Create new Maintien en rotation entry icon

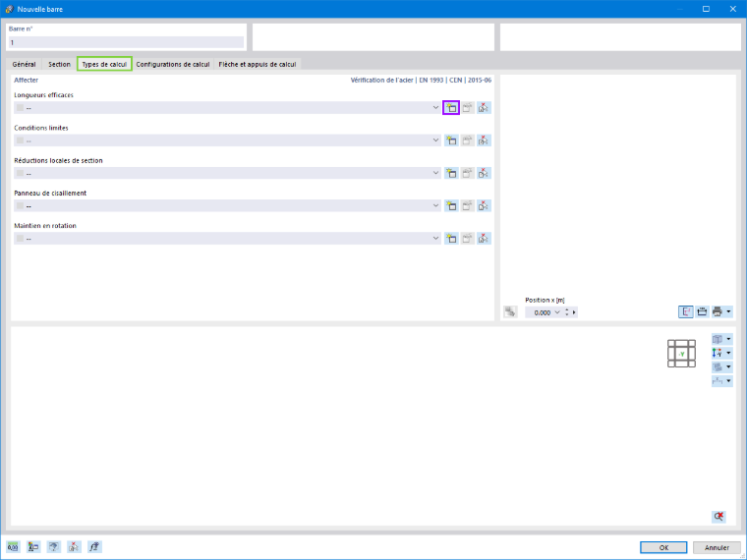coord(451,239)
